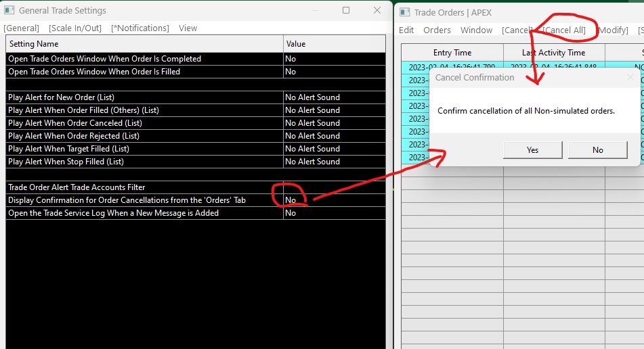
Task: Click the General Trade Settings window icon
Action: pyautogui.click(x=9, y=10)
